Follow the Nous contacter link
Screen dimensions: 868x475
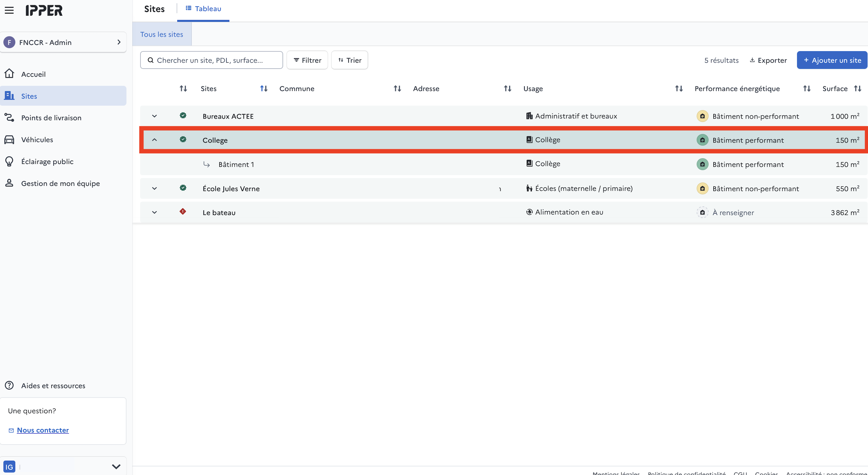pyautogui.click(x=43, y=430)
